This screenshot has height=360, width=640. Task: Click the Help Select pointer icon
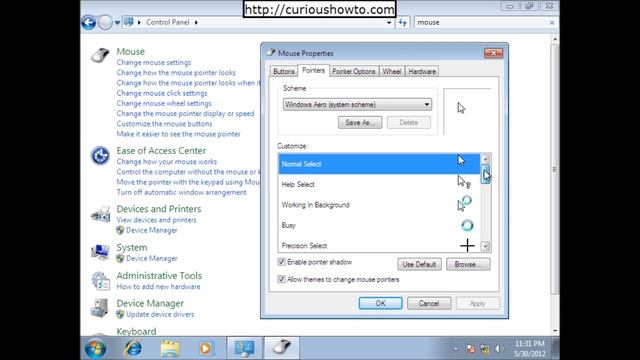pyautogui.click(x=464, y=182)
